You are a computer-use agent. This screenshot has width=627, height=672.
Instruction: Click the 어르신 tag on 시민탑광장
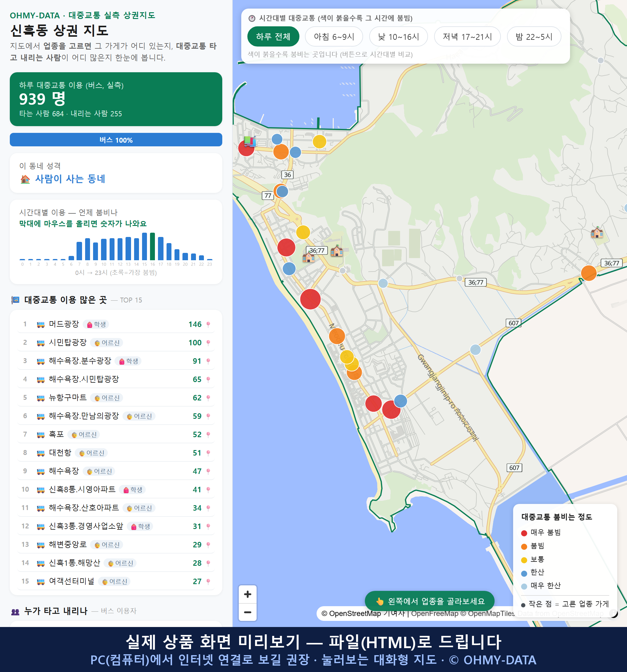pyautogui.click(x=107, y=343)
